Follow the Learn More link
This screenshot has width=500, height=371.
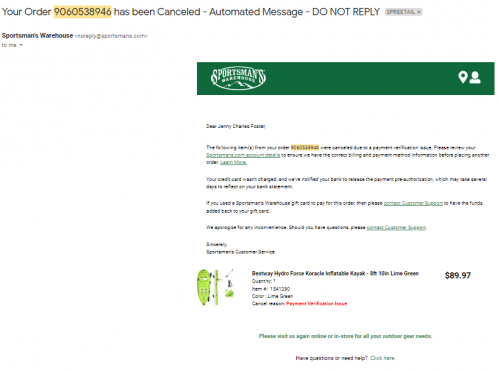233,162
